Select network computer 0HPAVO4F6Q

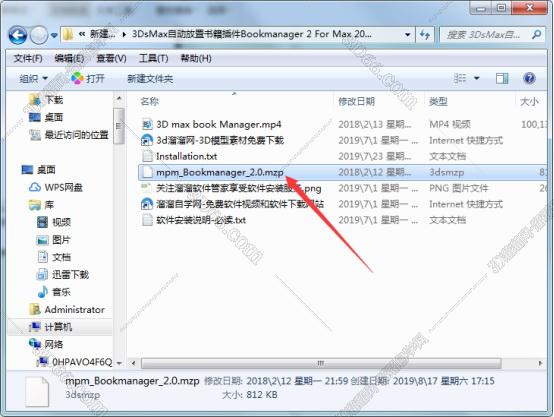[82, 362]
